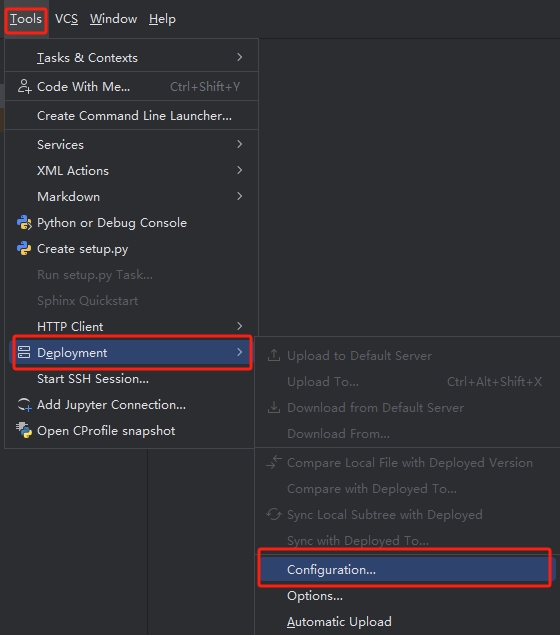This screenshot has height=635, width=560.
Task: Toggle Automatic Upload in Deployment submenu
Action: click(339, 622)
